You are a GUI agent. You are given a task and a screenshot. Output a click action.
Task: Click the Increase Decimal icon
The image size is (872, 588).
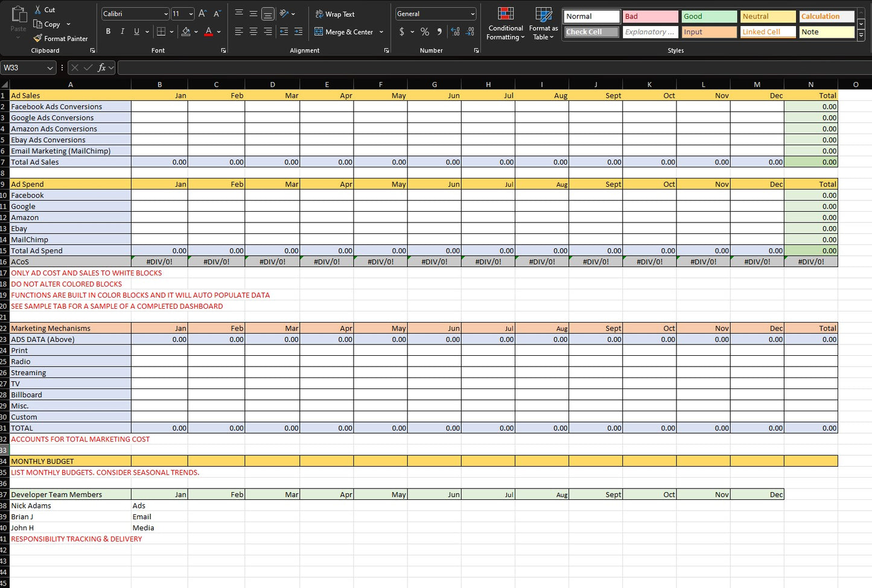[454, 32]
